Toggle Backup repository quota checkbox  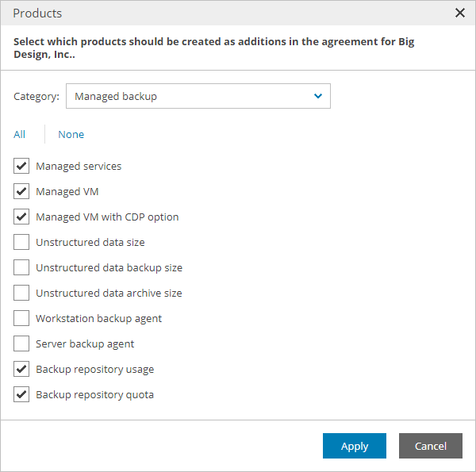21,394
